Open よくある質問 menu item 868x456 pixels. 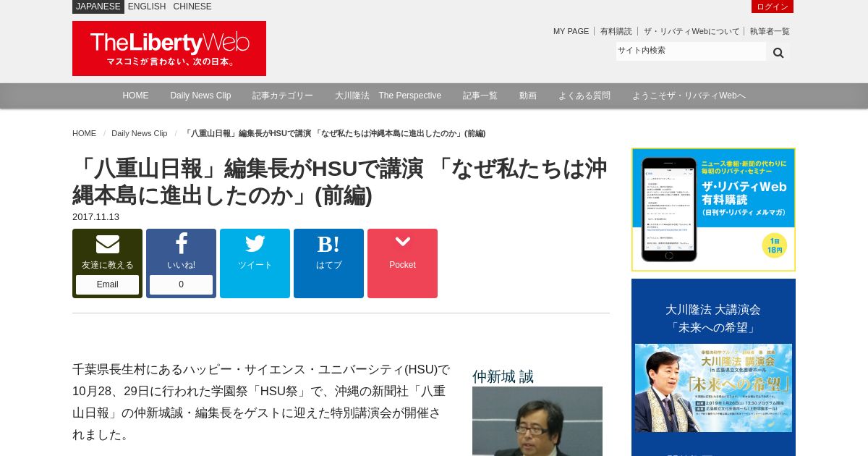click(584, 96)
